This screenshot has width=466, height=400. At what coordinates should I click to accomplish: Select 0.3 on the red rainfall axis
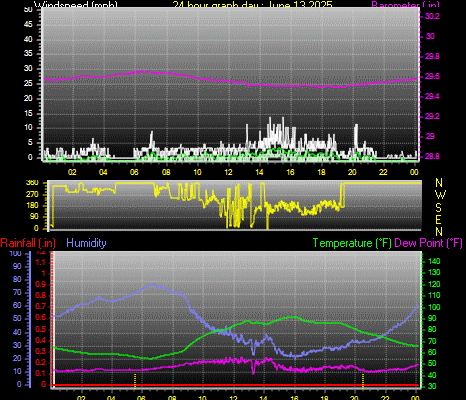[41, 351]
